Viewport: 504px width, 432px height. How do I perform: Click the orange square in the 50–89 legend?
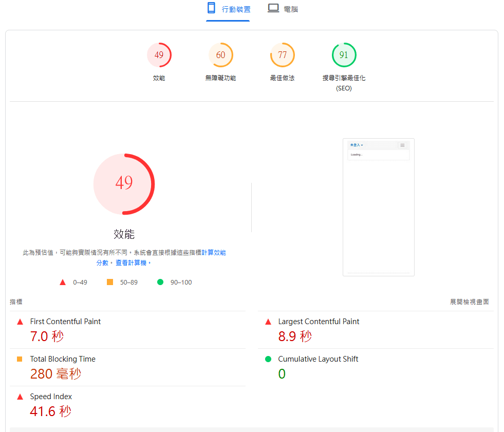point(109,282)
